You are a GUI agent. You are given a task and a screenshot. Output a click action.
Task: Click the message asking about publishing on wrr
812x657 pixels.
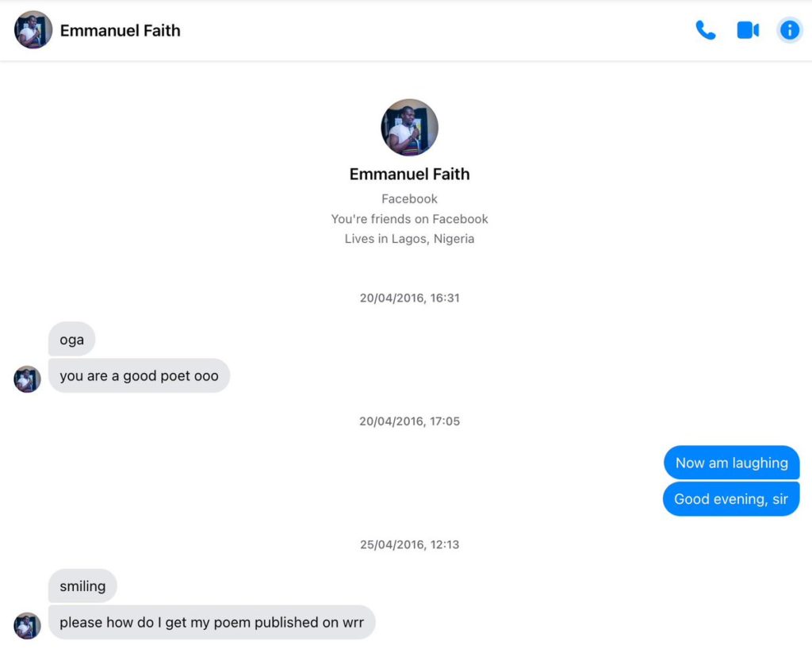(x=211, y=623)
